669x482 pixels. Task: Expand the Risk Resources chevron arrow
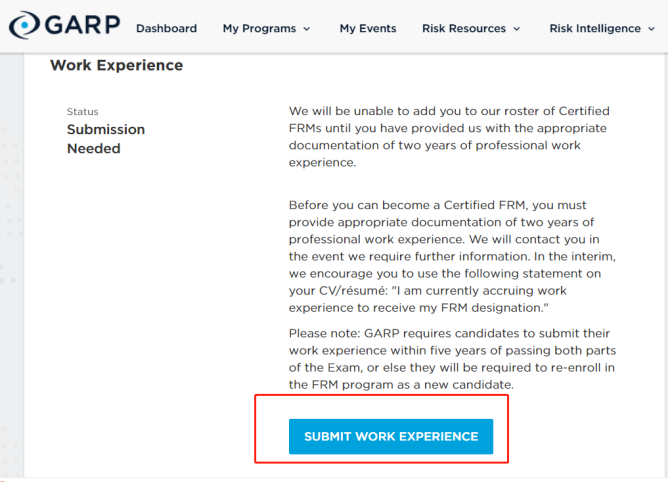pos(517,29)
